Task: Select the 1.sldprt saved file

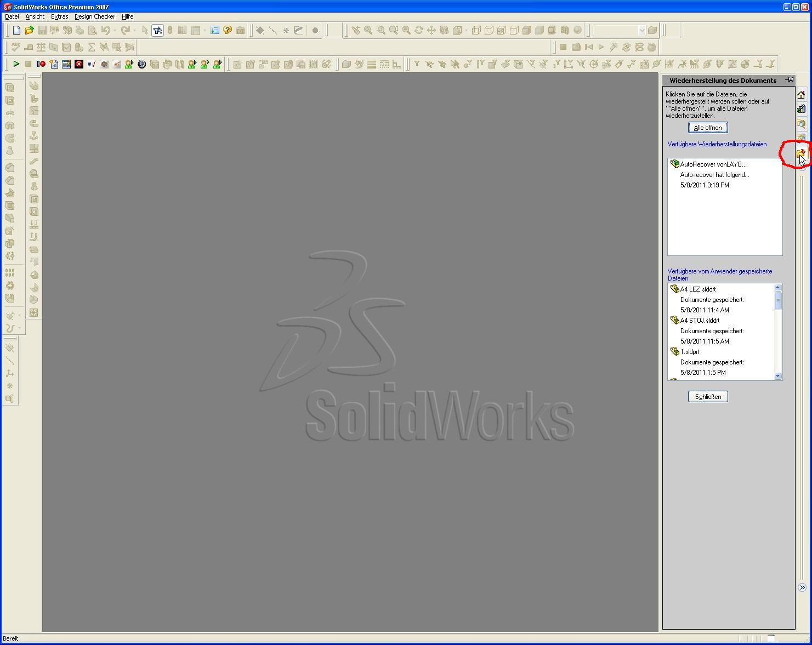Action: click(x=689, y=352)
